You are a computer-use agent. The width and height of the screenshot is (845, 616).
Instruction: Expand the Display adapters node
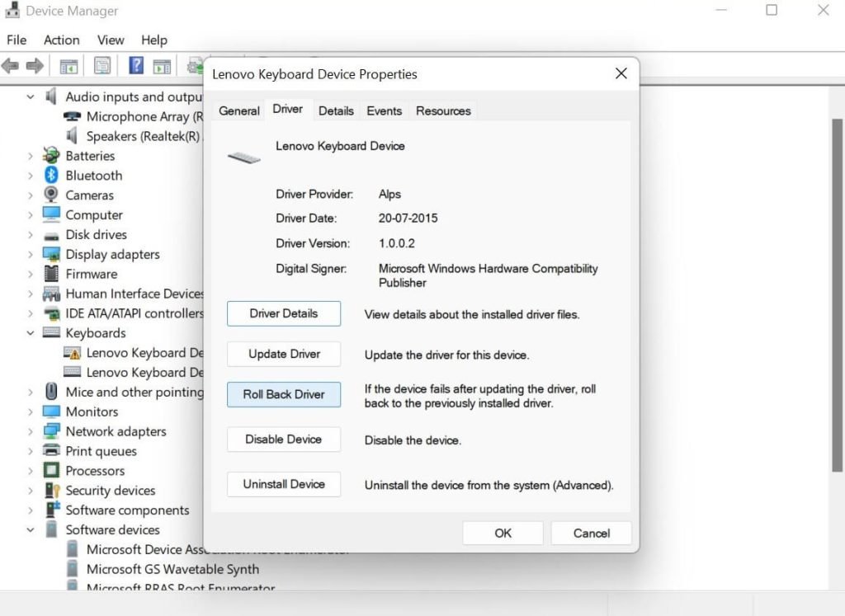tap(31, 254)
